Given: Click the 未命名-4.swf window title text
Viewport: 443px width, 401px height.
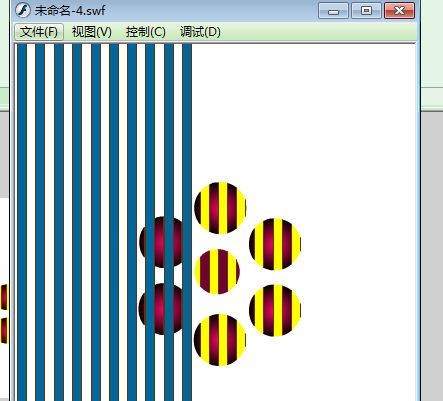Looking at the screenshot, I should tap(70, 11).
